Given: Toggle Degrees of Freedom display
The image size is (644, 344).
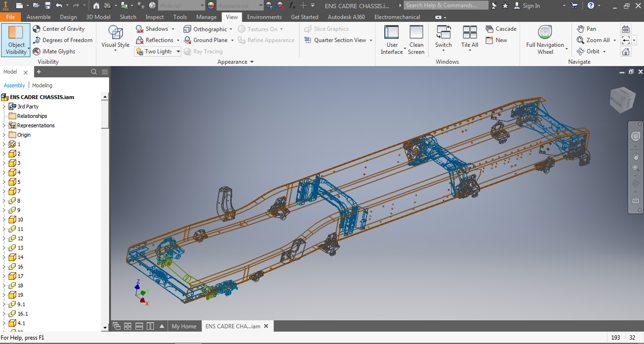Looking at the screenshot, I should (x=63, y=40).
